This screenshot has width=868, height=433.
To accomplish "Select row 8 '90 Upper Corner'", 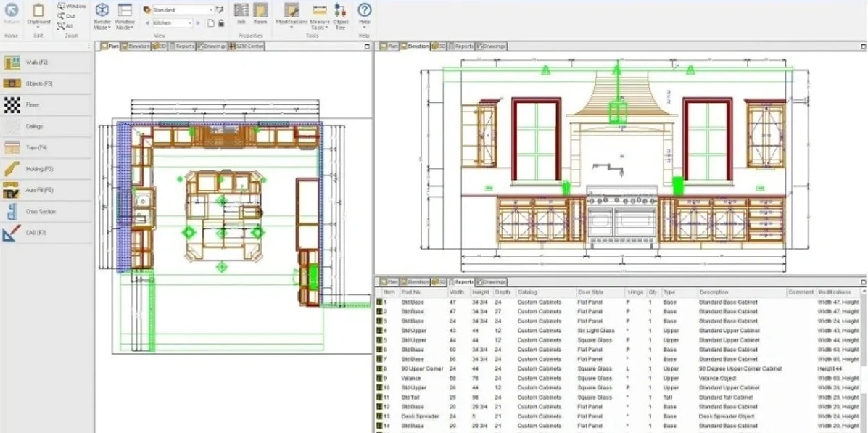I will (x=619, y=368).
